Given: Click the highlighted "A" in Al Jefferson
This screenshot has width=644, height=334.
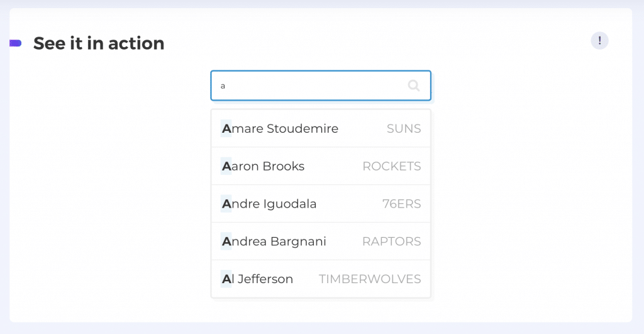Looking at the screenshot, I should click(x=226, y=279).
